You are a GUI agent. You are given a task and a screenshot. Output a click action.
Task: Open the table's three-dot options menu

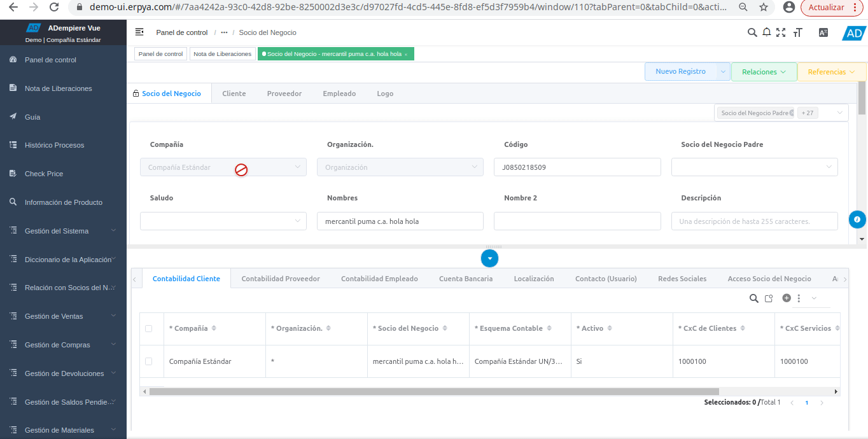click(799, 298)
